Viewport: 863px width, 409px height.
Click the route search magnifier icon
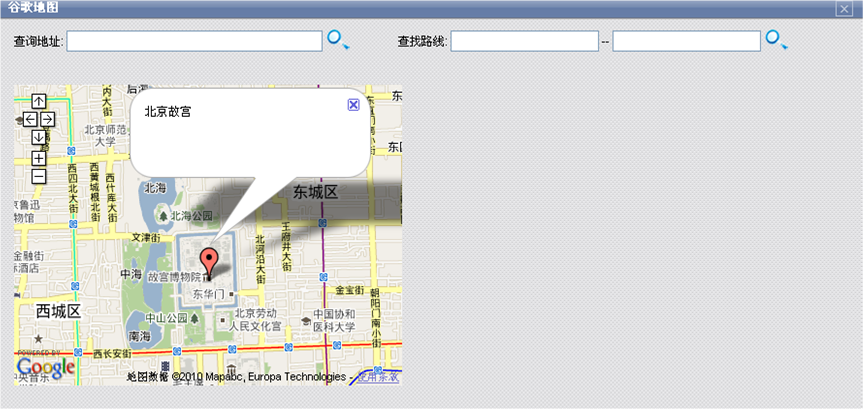coord(776,40)
